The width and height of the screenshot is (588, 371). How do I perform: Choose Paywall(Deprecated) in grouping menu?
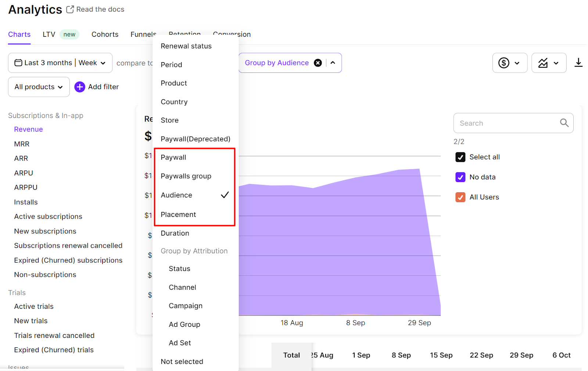(x=196, y=139)
